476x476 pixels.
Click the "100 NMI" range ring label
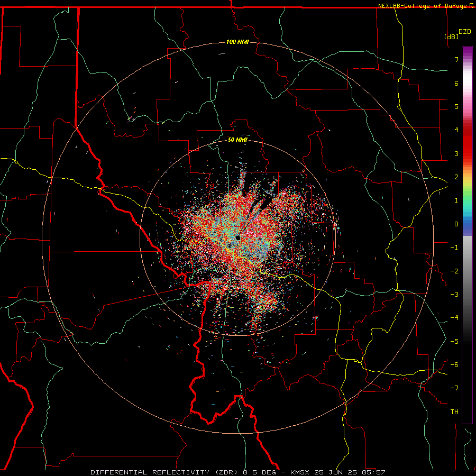click(x=237, y=42)
